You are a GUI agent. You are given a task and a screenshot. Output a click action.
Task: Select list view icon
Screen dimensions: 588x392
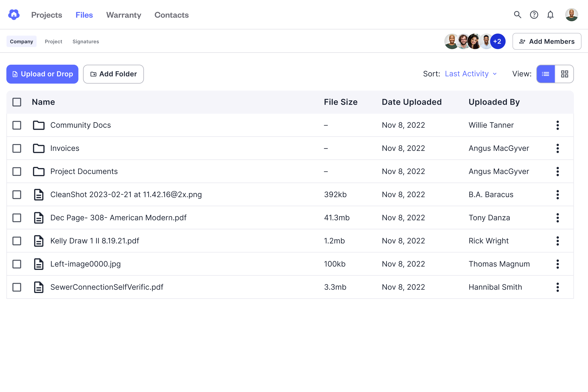click(x=546, y=74)
